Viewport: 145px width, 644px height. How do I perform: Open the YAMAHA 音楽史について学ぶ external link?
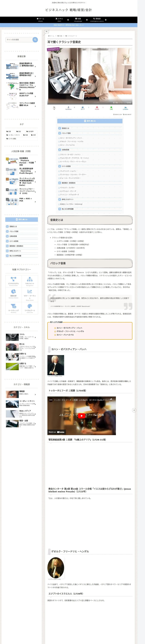point(71,204)
